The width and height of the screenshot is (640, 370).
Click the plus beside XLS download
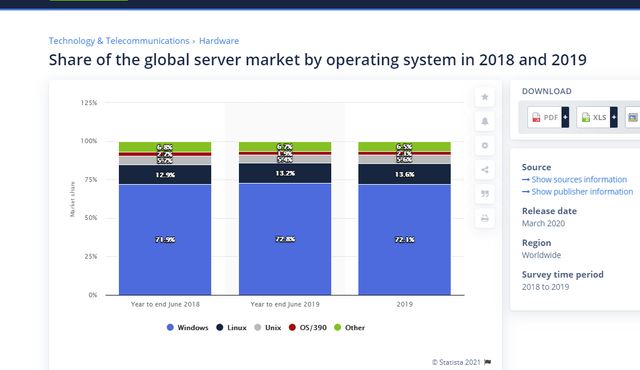(613, 117)
